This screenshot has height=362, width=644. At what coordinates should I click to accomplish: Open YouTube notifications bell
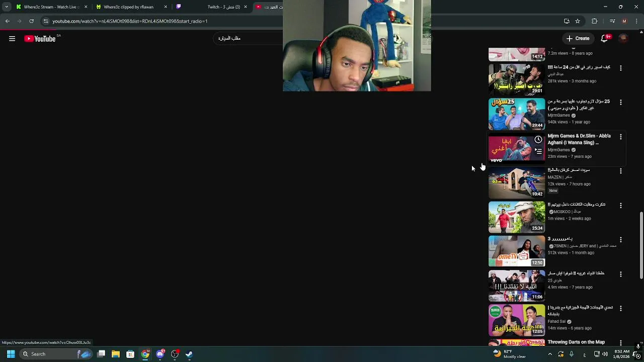click(x=605, y=38)
